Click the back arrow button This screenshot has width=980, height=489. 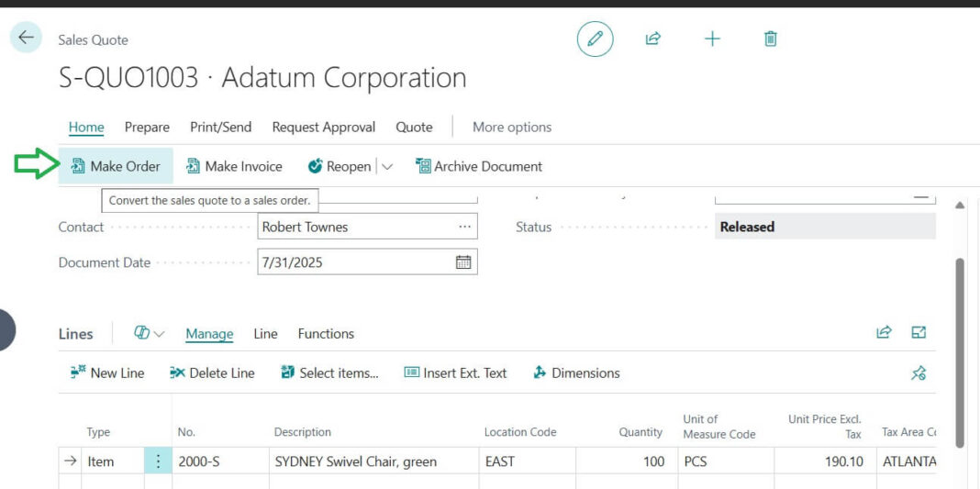pos(26,38)
